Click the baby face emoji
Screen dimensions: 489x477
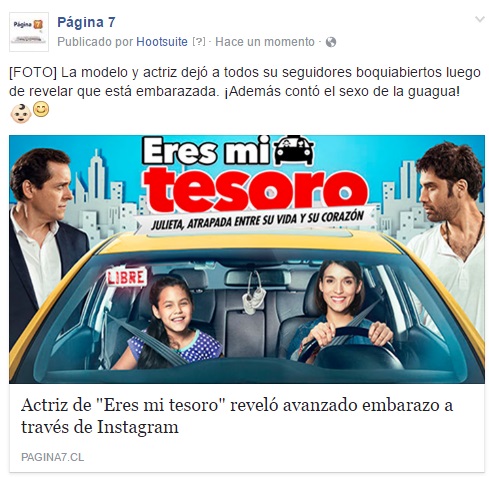21,113
